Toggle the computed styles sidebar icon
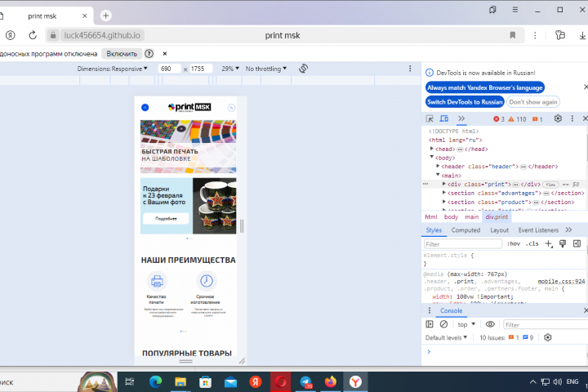 pos(577,244)
